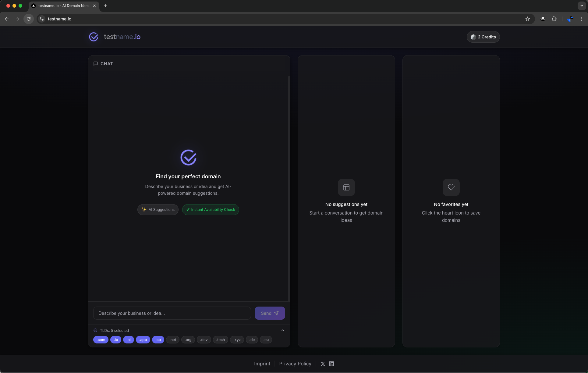This screenshot has height=373, width=588.
Task: Open the tab search dropdown arrow
Action: [x=581, y=6]
